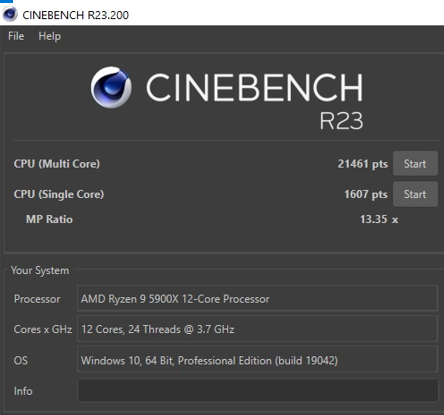Click into the empty Info field
Screen dimensions: 444x415
(258, 391)
